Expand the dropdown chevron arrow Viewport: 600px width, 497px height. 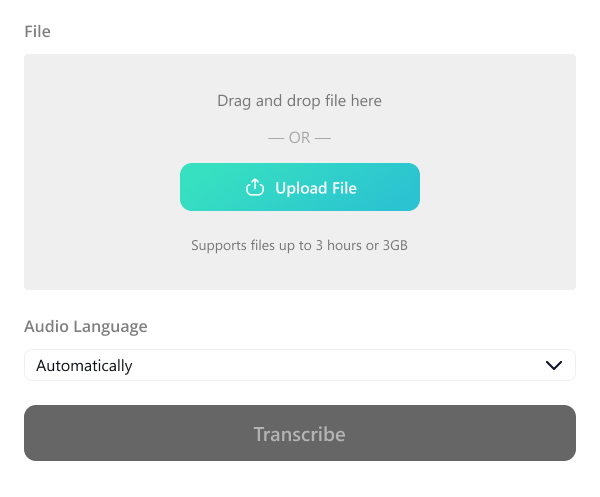(554, 365)
